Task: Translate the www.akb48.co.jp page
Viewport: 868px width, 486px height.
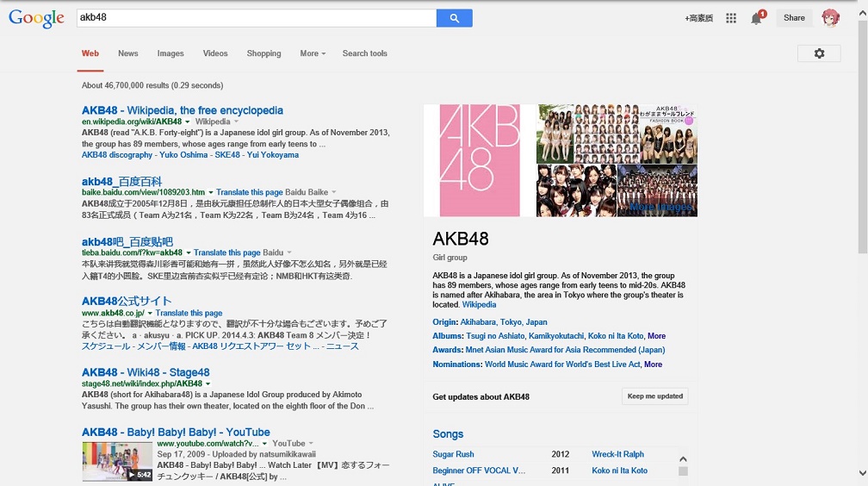Action: tap(189, 313)
